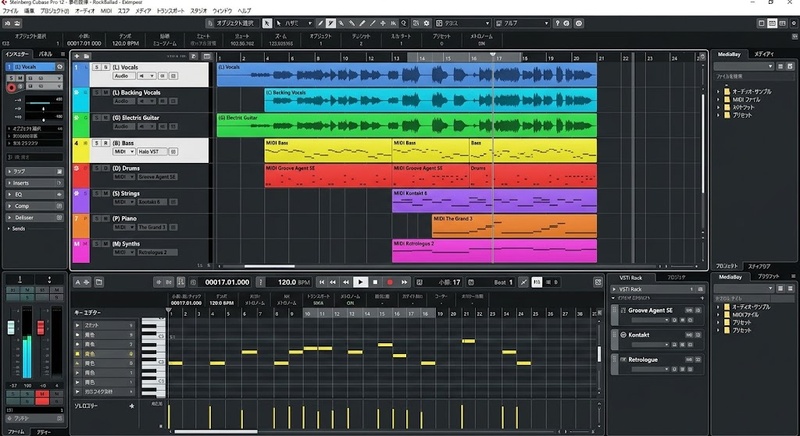The image size is (800, 436).
Task: Open the Bass track MIDI dropdown
Action: click(x=124, y=151)
